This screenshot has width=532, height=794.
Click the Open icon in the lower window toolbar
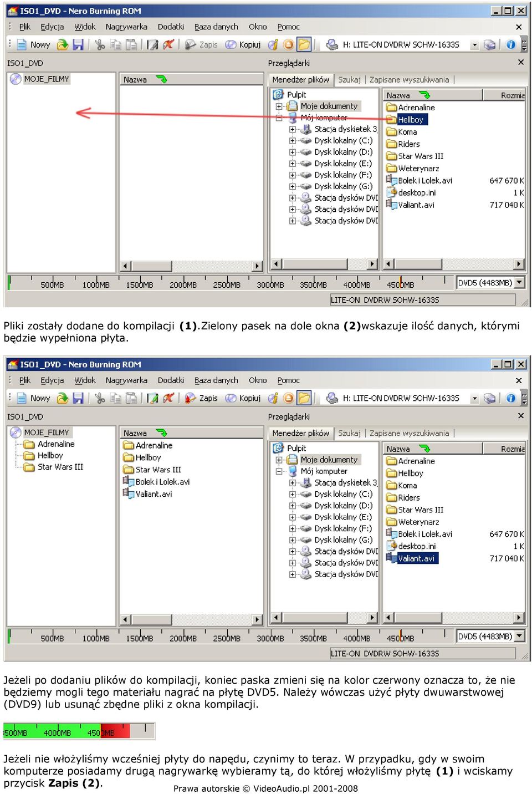63,398
